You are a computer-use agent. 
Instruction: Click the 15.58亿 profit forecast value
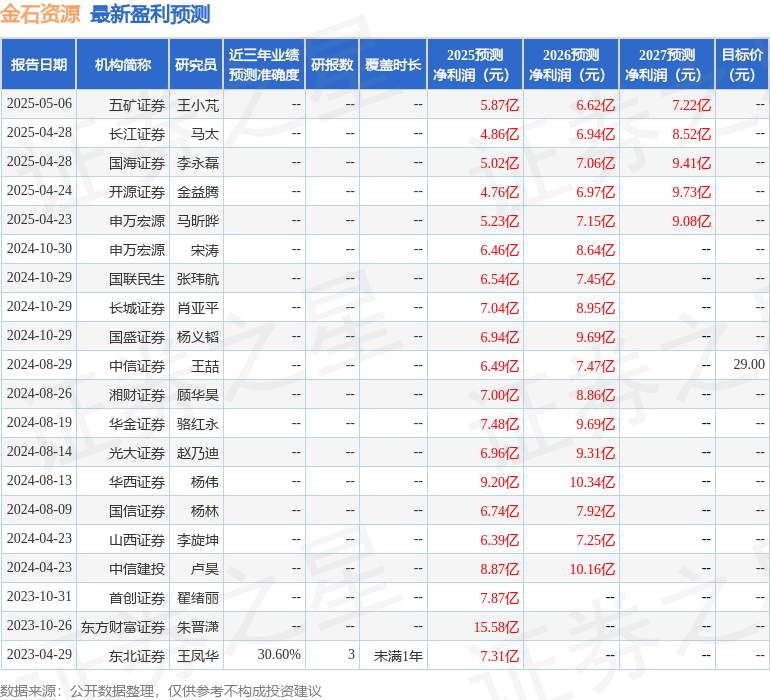[496, 627]
